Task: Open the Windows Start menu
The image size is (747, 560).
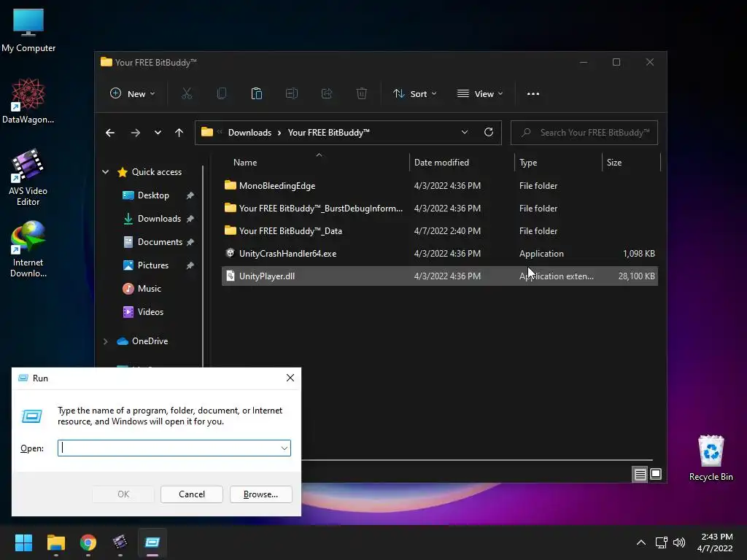Action: (x=23, y=542)
